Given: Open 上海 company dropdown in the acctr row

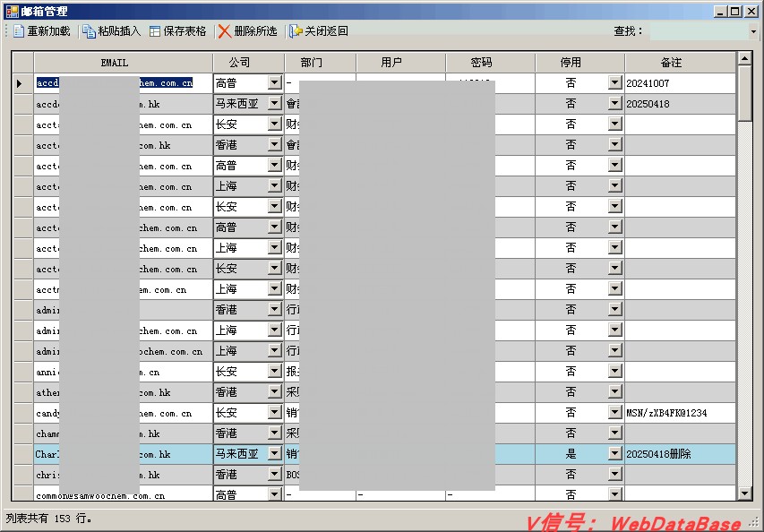Looking at the screenshot, I should [x=274, y=289].
